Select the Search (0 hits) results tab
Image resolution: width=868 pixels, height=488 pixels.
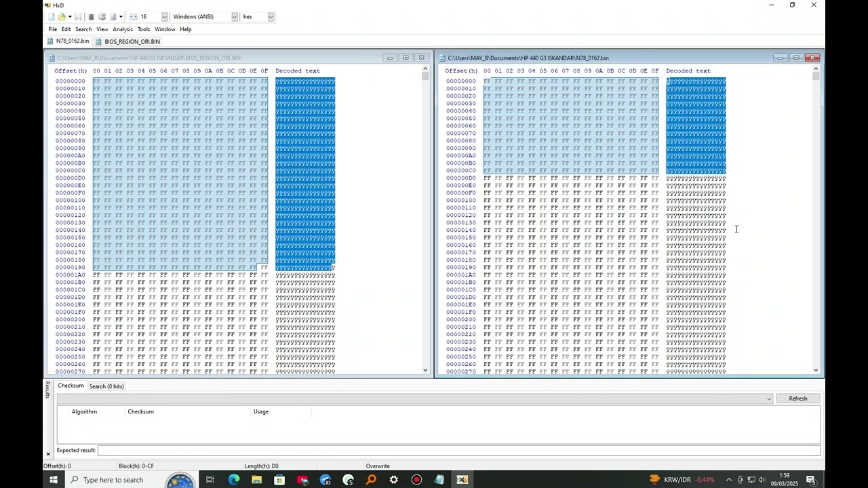pyautogui.click(x=106, y=386)
